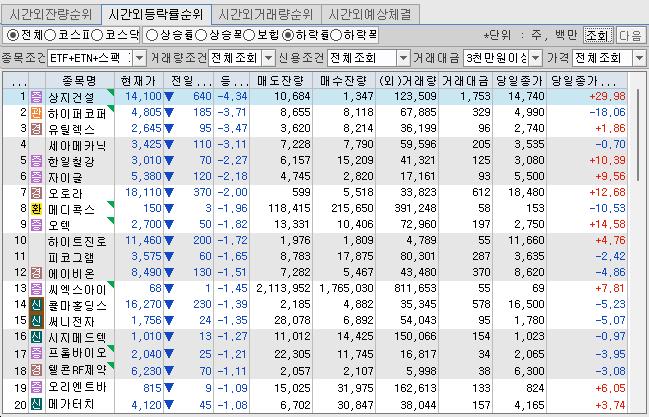
Task: Click the purple badge next to 씨엑스아이
Action: [36, 289]
